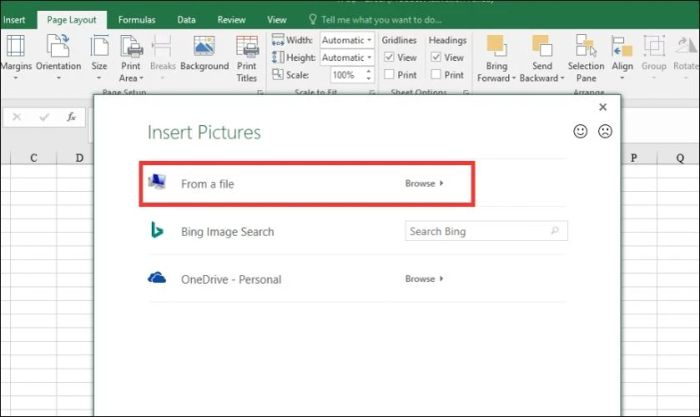Toggle the Gridlines View checkbox
Screen dimensions: 700x417
pyautogui.click(x=390, y=58)
